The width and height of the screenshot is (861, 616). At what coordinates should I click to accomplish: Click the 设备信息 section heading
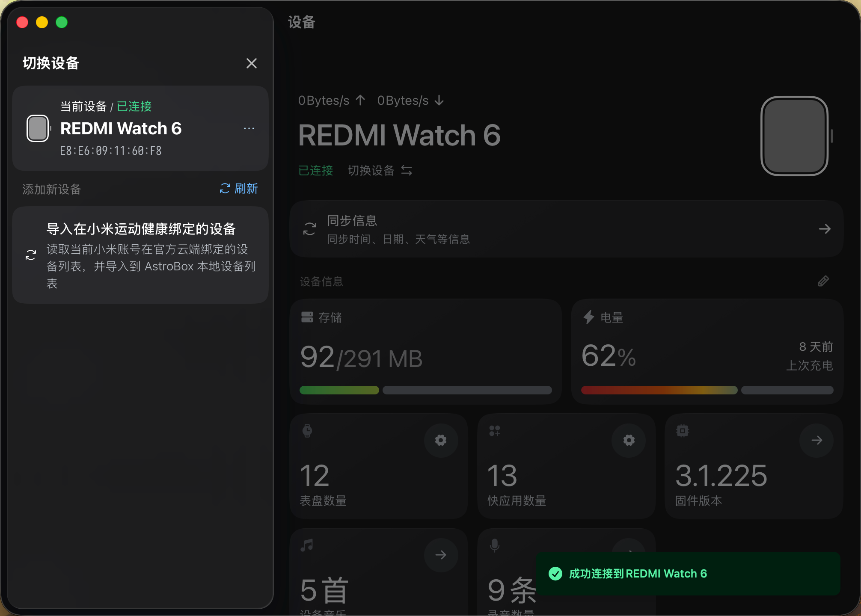(321, 281)
